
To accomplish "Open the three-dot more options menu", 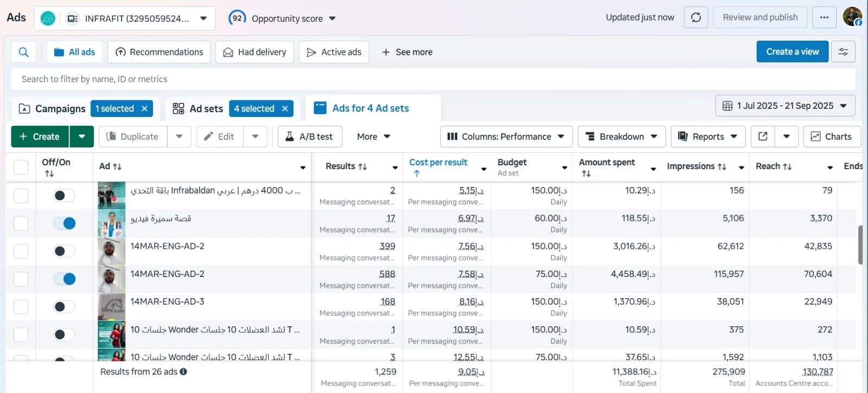I will click(824, 18).
